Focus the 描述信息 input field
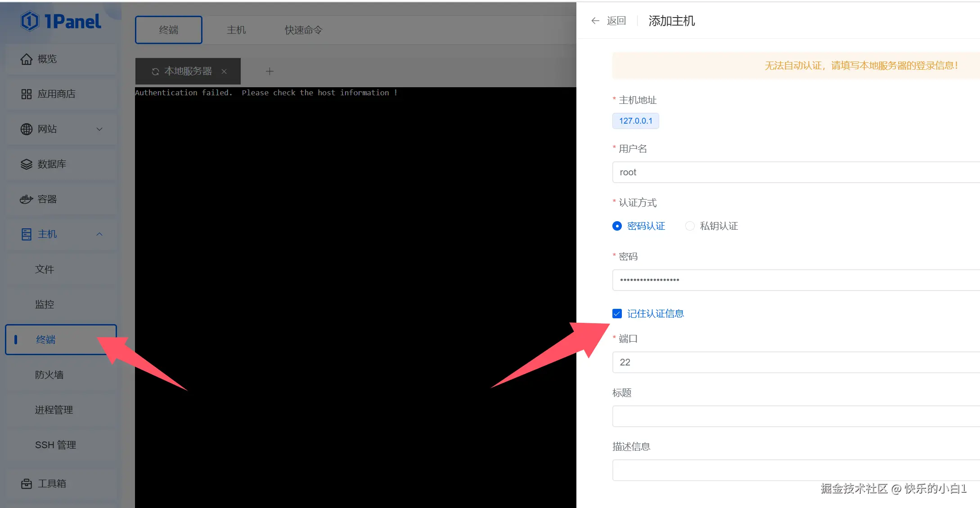The height and width of the screenshot is (508, 980). pos(796,470)
